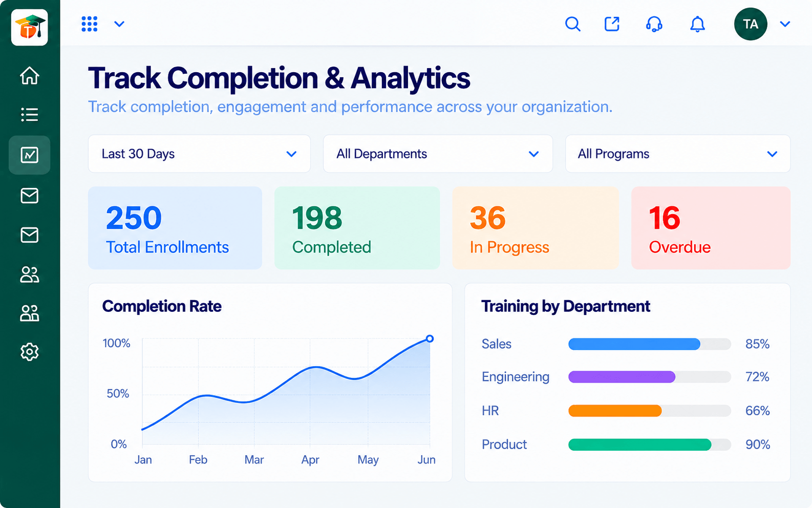Screen dimensions: 812x508
Task: Open the apps grid launcher
Action: click(90, 24)
